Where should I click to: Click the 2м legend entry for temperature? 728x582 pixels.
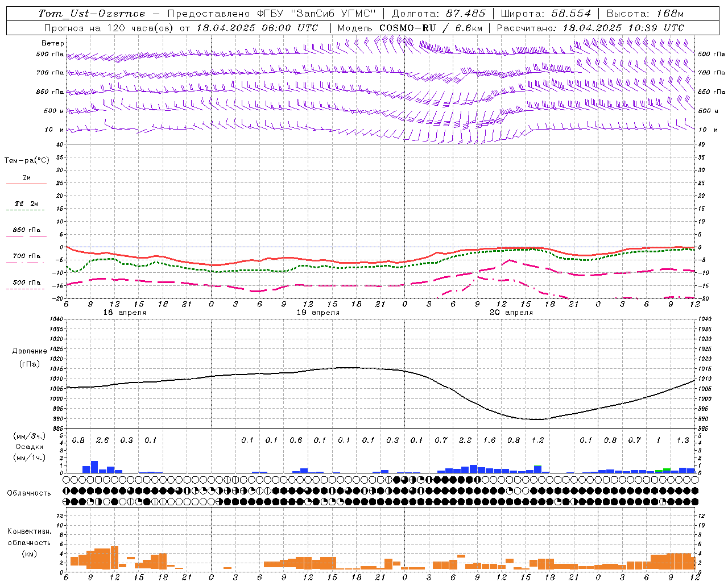tap(27, 178)
